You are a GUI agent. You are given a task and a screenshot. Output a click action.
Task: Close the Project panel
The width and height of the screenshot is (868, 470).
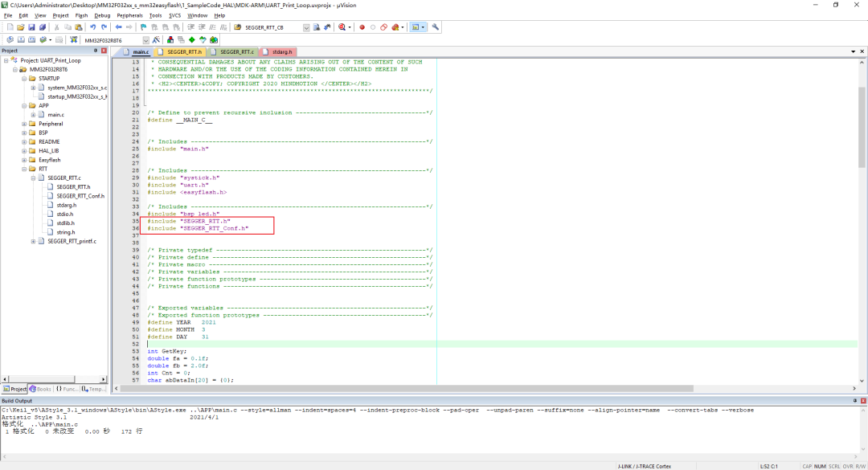click(104, 51)
